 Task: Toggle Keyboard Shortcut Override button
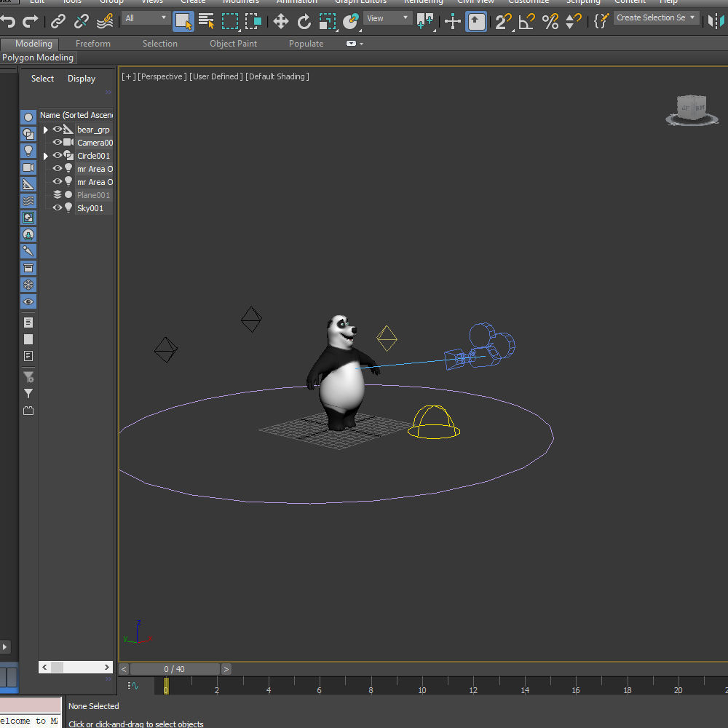coord(476,21)
